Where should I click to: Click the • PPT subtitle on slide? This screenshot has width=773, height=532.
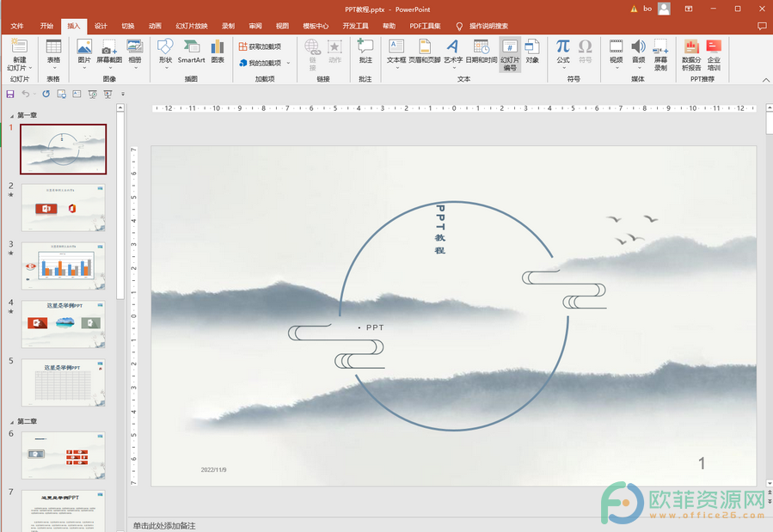tap(371, 327)
